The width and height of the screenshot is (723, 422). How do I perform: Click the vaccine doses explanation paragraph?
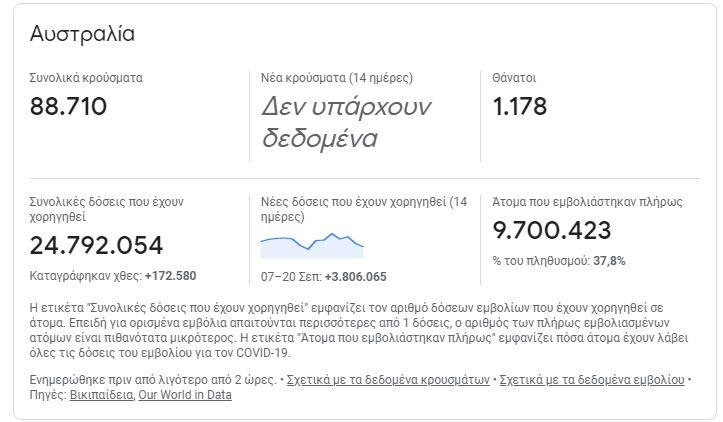pos(359,330)
